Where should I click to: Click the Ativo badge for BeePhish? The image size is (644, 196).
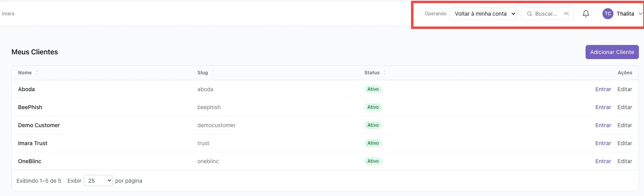(373, 107)
